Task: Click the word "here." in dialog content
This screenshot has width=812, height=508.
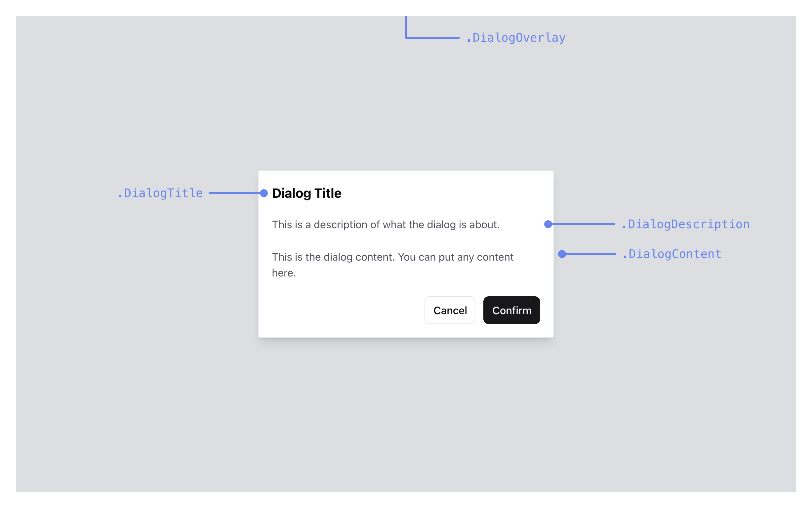Action: pyautogui.click(x=284, y=273)
